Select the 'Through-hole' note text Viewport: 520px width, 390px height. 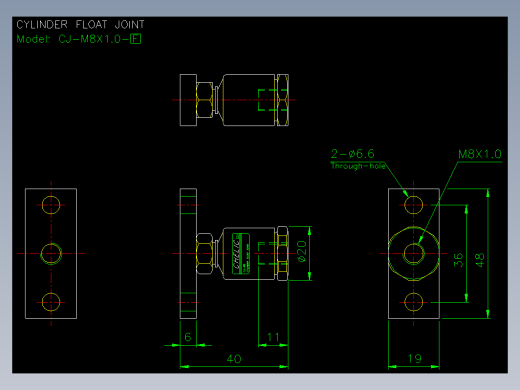coord(358,166)
